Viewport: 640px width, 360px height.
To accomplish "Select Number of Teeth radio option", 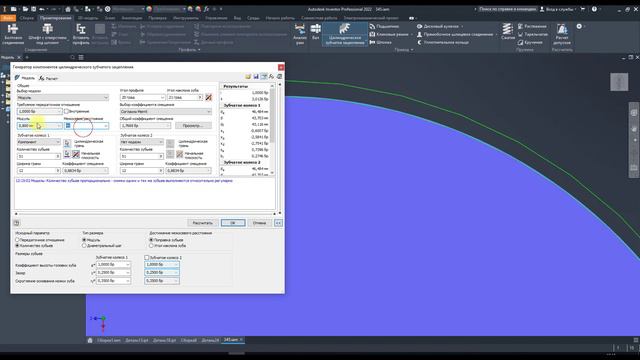I will click(17, 246).
